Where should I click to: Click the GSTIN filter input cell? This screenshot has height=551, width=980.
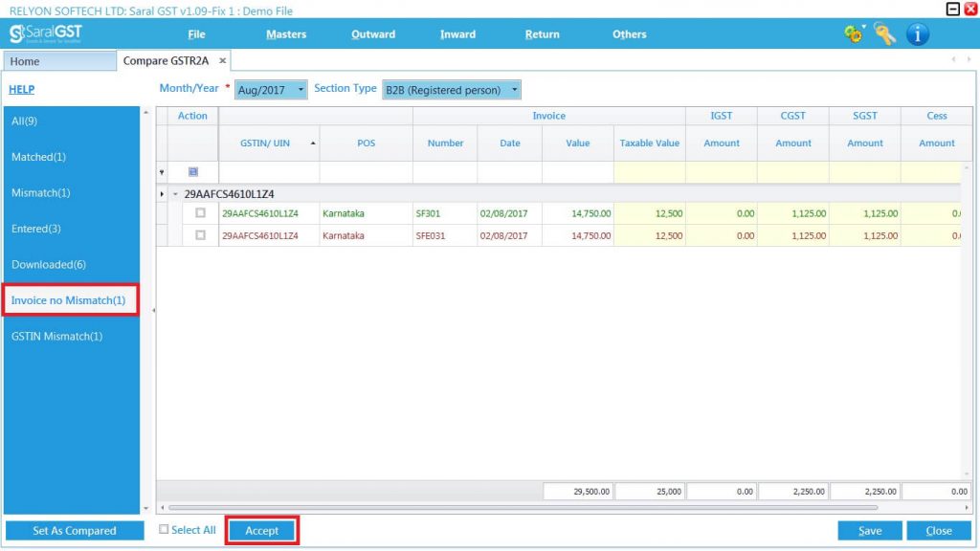pos(269,172)
